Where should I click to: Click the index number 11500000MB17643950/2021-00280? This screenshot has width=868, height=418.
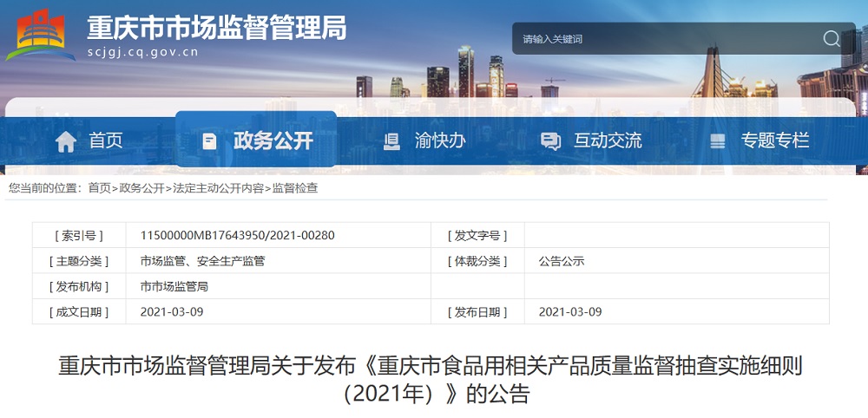tap(237, 235)
